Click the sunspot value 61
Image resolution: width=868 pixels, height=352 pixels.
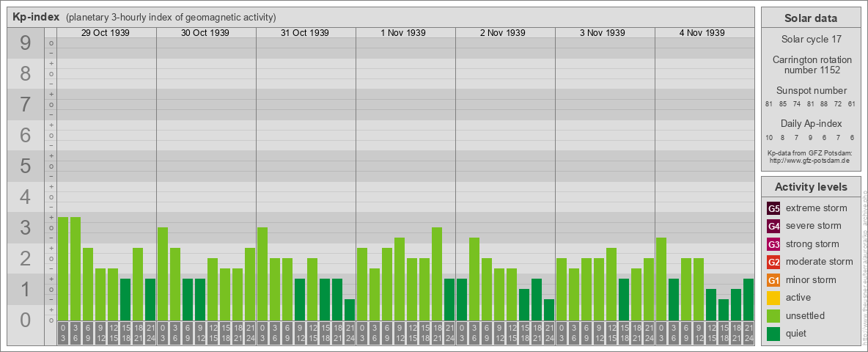click(x=851, y=104)
